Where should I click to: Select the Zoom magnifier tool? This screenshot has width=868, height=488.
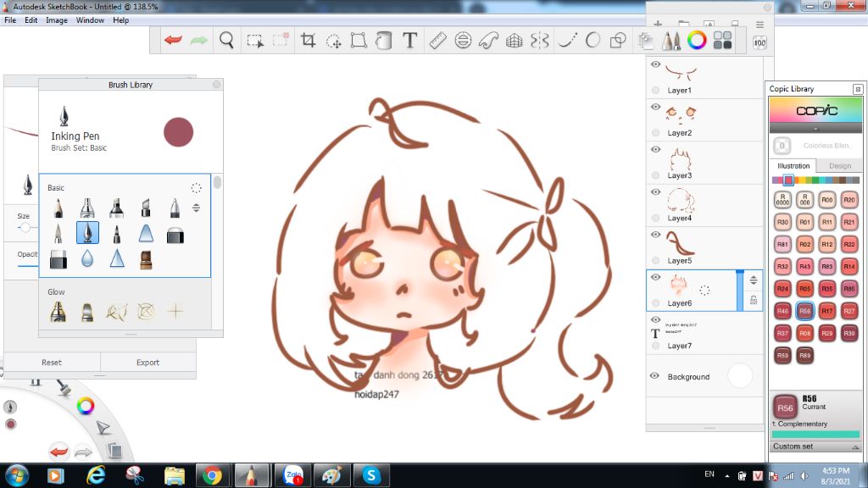pyautogui.click(x=225, y=41)
